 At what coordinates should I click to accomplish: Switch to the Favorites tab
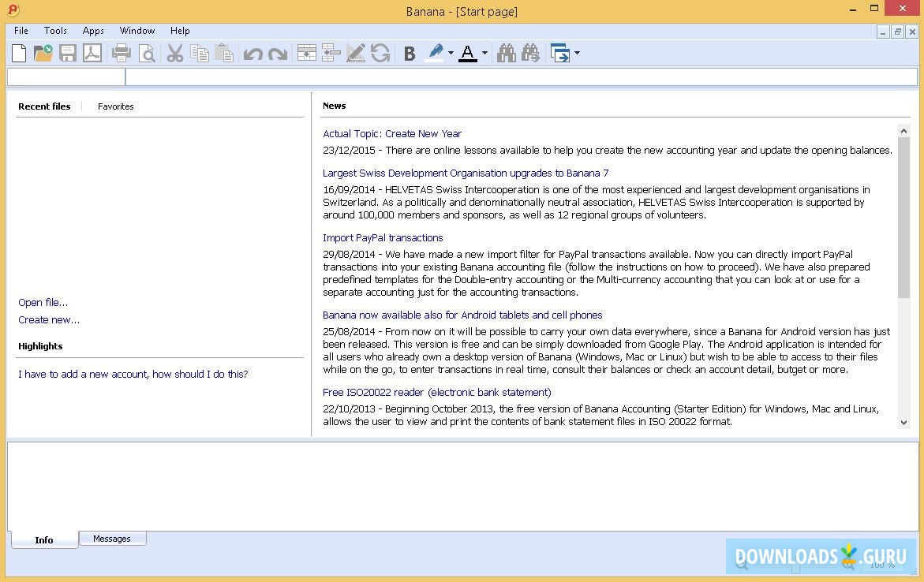(115, 106)
